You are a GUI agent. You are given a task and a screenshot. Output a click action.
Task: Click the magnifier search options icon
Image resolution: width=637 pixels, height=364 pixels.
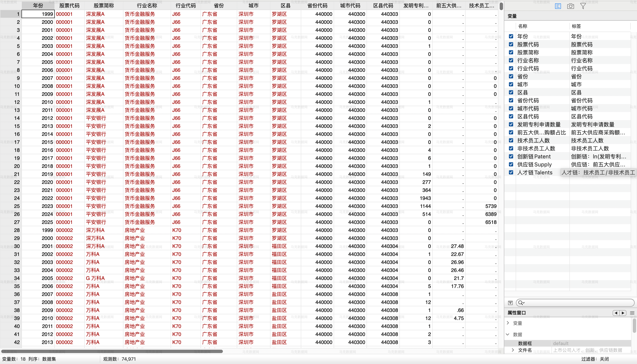(521, 303)
